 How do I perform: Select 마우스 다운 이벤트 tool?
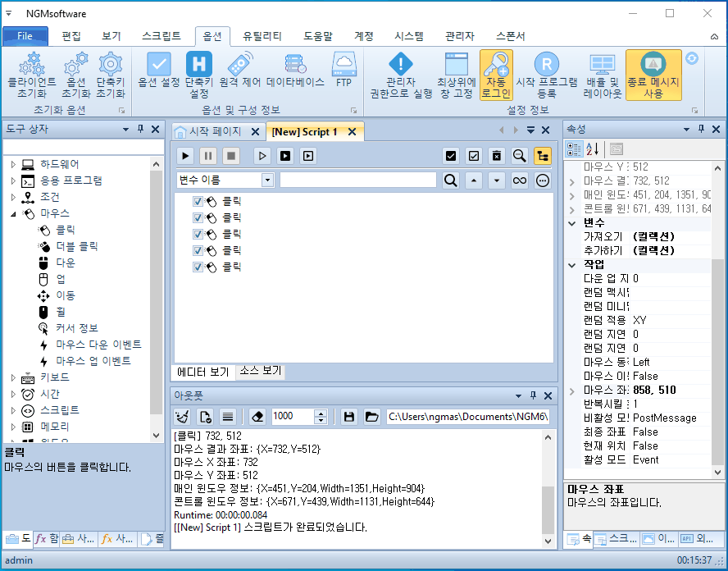click(99, 345)
